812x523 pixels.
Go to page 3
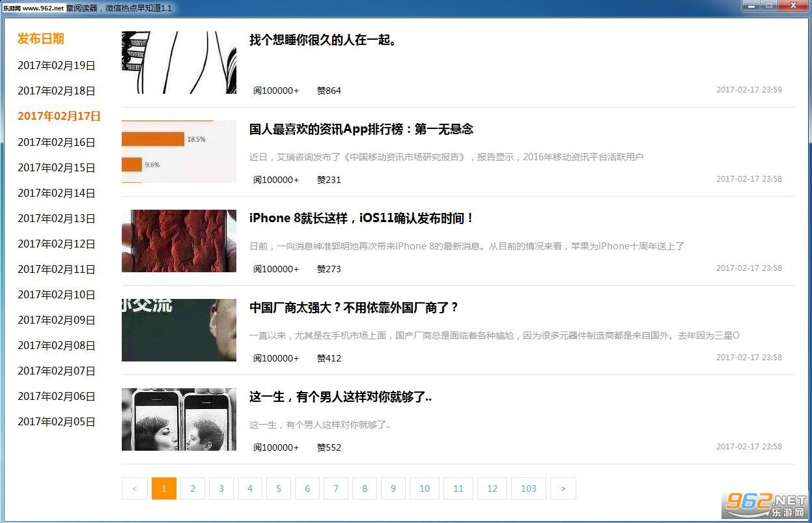221,488
